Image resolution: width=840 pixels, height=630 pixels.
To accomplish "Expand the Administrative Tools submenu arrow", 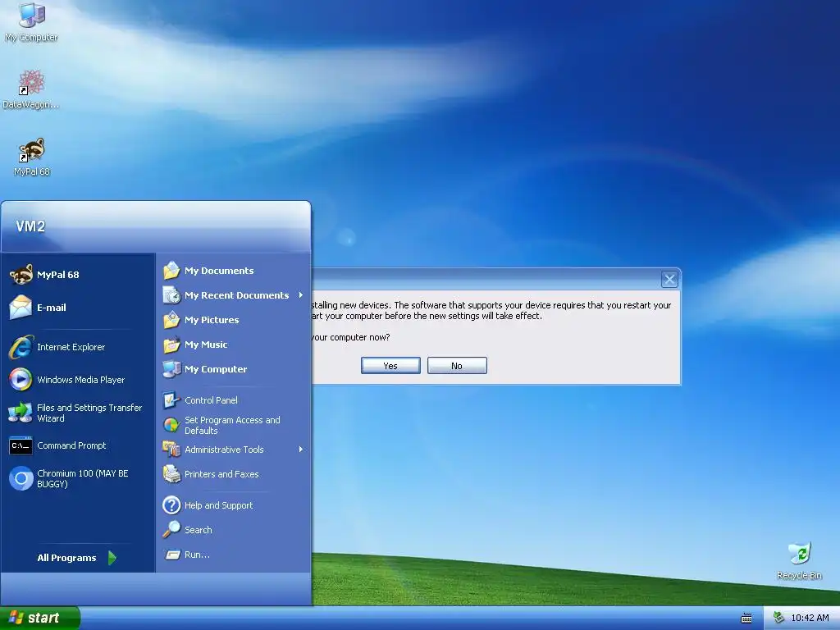I will 301,450.
